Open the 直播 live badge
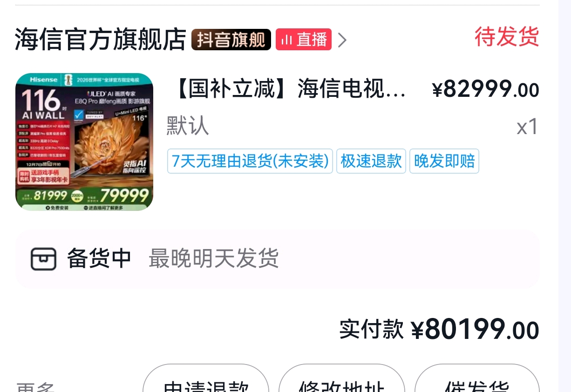Screen dimensions: 571x392 tap(304, 40)
